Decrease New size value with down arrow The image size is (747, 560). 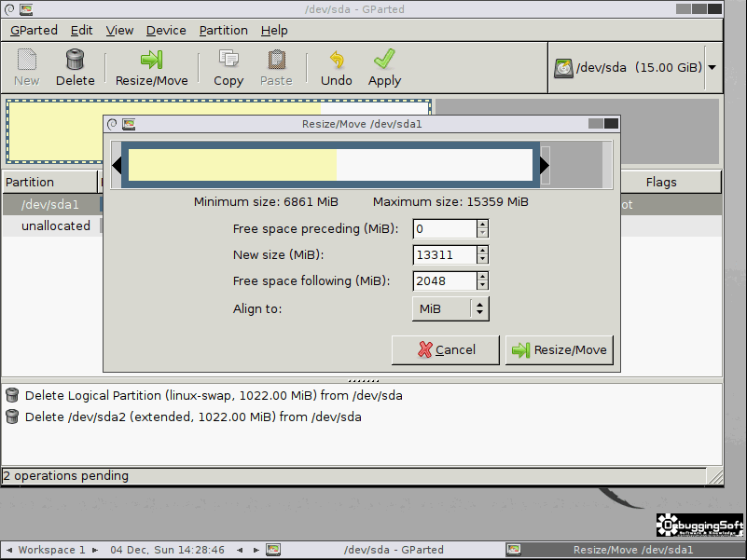482,260
